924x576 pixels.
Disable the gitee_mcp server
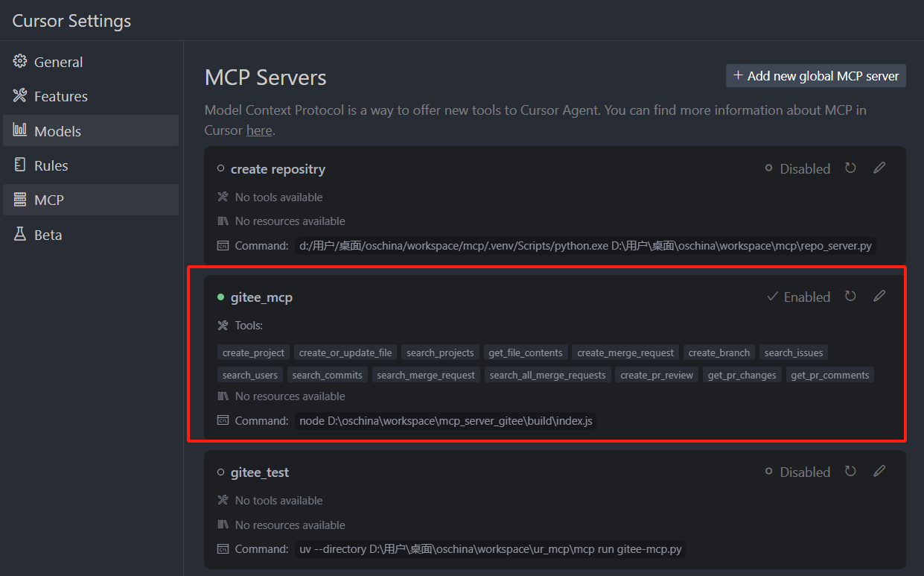799,296
